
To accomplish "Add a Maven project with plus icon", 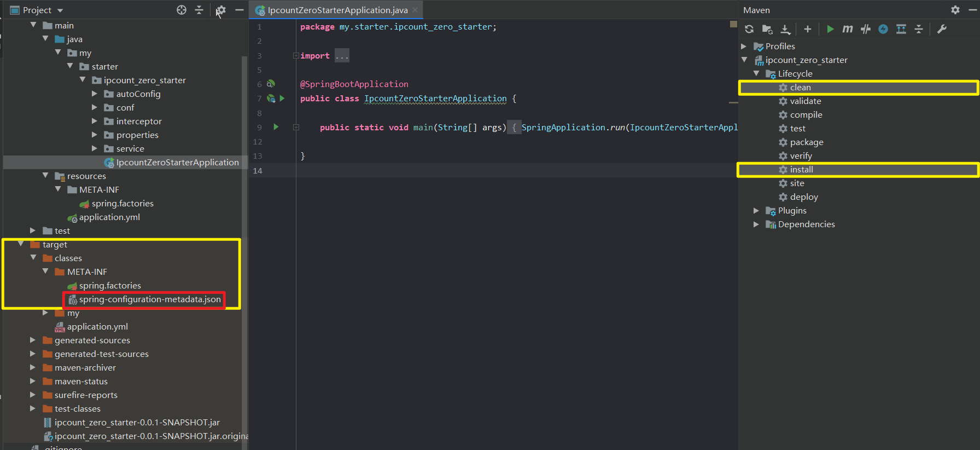I will tap(808, 29).
